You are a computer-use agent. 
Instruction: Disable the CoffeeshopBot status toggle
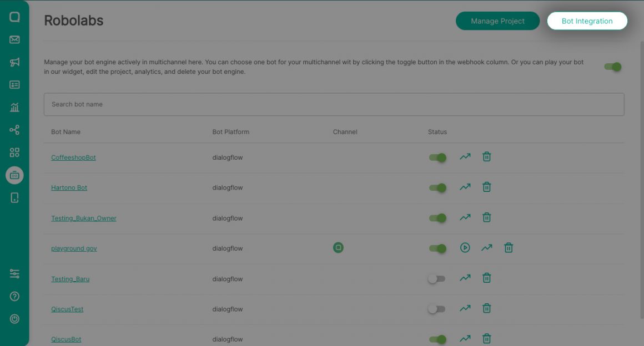437,157
